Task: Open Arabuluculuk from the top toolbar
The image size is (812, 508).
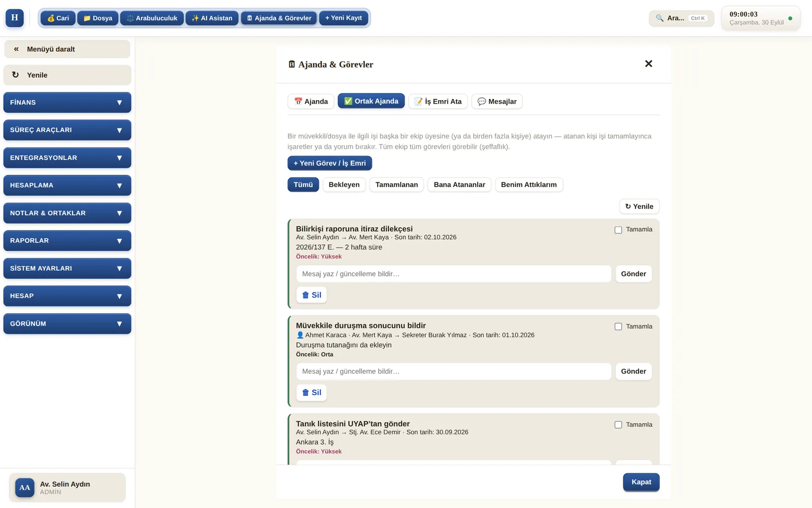Action: point(152,18)
